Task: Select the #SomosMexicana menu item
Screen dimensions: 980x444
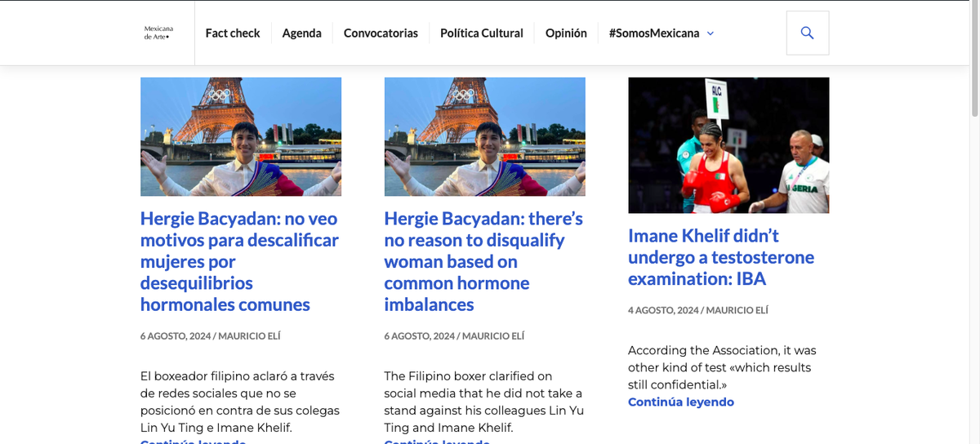Action: (x=654, y=33)
